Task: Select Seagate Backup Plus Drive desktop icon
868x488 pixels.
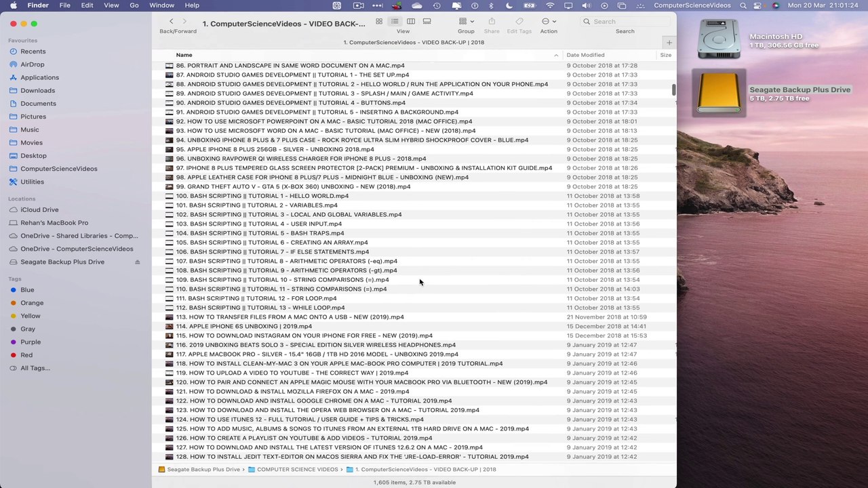Action: pyautogui.click(x=719, y=93)
